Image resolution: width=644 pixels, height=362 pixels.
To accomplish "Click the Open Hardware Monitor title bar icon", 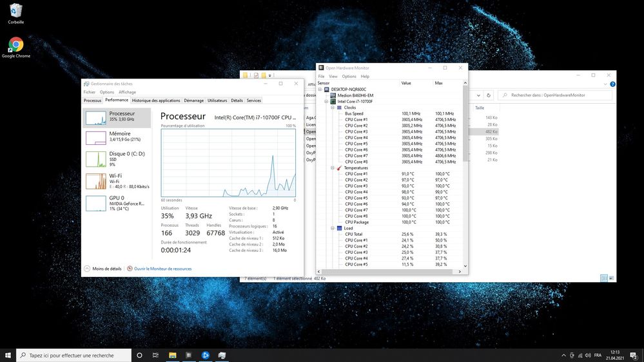I will (321, 68).
